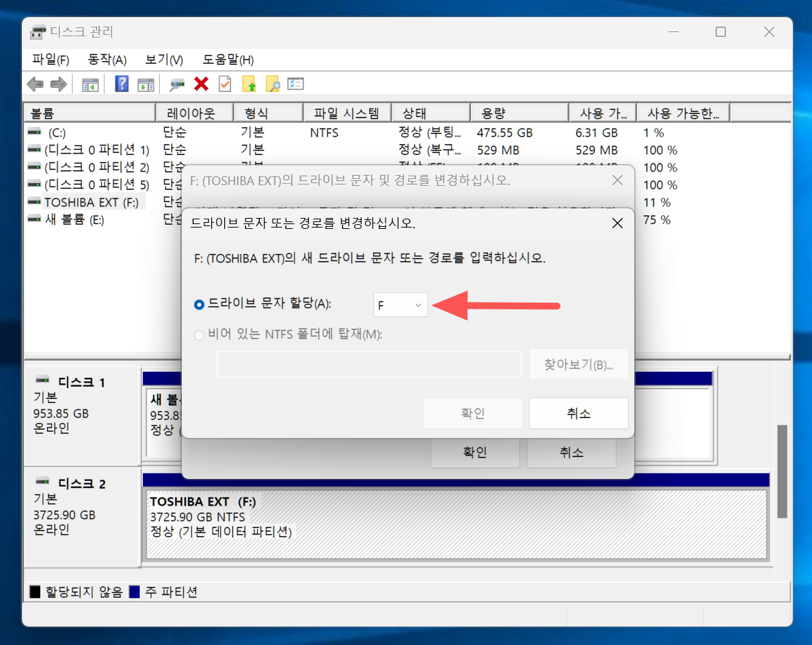Click the Disk Management title bar icon
This screenshot has height=645, width=812.
pyautogui.click(x=38, y=32)
